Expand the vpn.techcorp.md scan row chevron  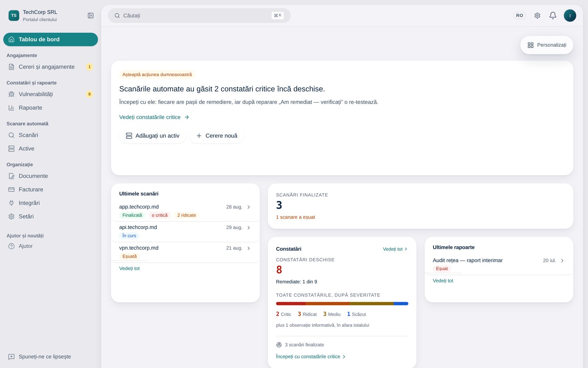(249, 248)
